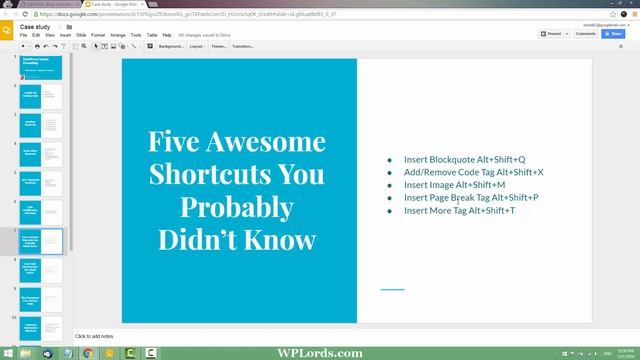Click the All changes saved in Drive status
This screenshot has height=360, width=640.
tap(204, 36)
